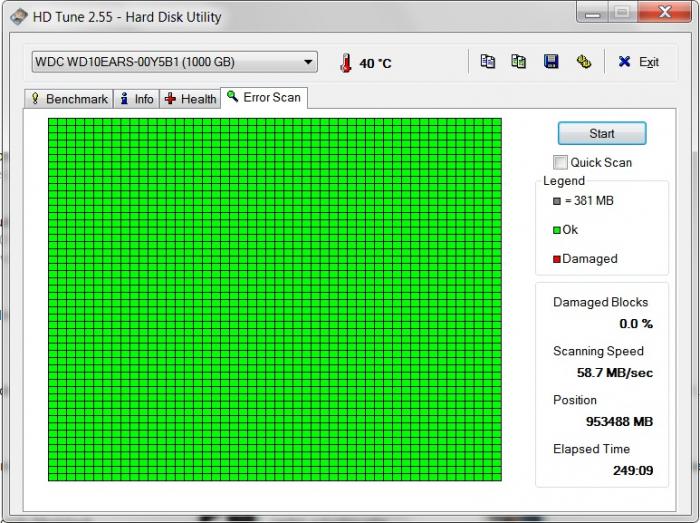Minimize the HD Tune window
This screenshot has width=700, height=523.
pos(592,12)
